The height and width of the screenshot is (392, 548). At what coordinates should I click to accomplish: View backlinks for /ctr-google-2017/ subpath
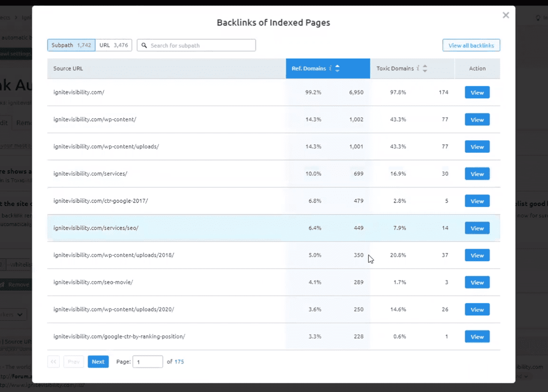(x=477, y=201)
